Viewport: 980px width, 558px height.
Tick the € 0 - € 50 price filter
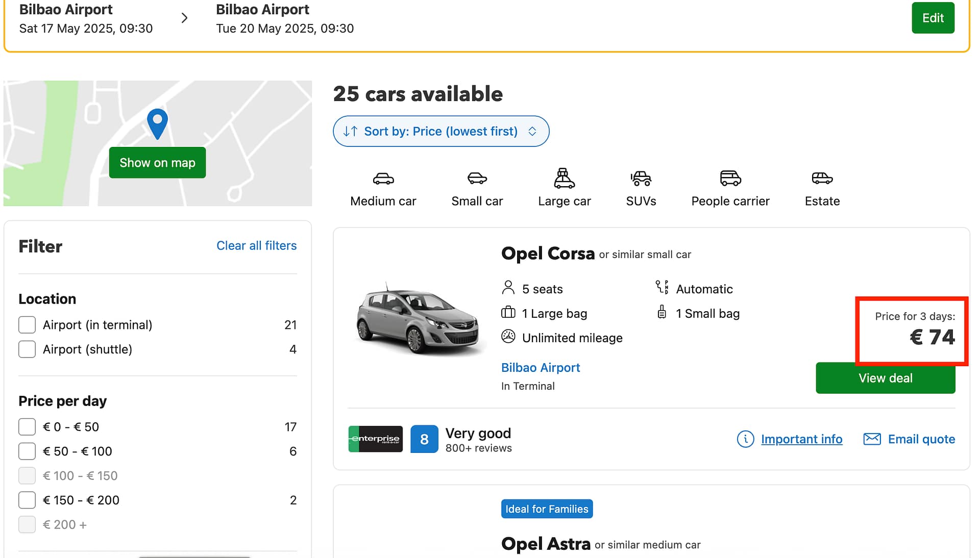[27, 427]
